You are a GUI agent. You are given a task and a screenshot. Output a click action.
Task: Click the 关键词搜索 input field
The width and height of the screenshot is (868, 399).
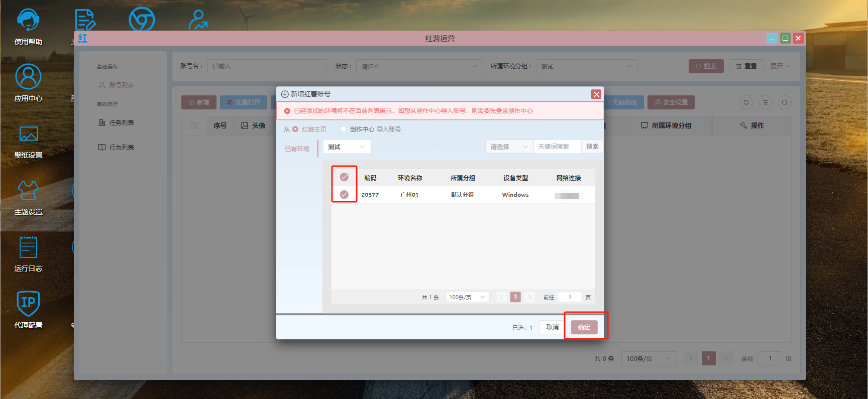pos(558,147)
